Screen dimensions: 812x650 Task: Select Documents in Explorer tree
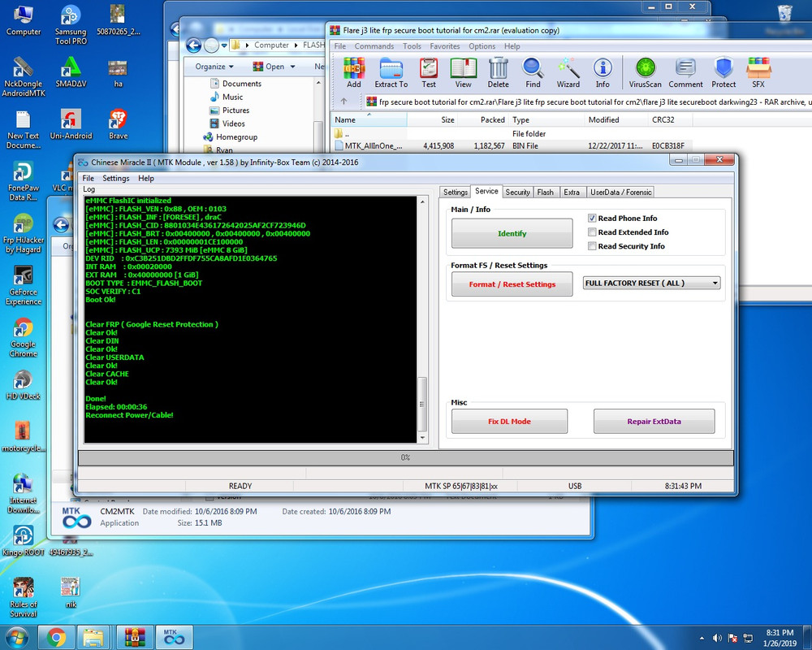coord(235,84)
